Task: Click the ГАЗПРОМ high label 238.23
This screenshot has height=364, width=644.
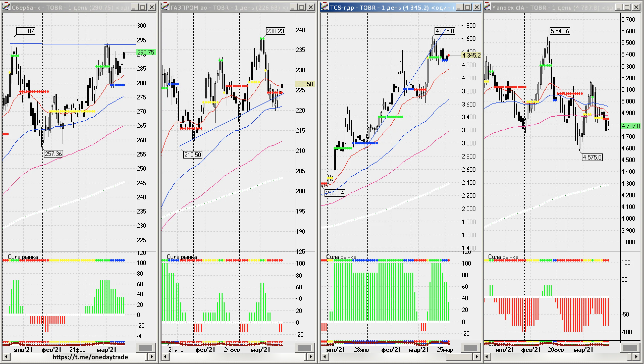Action: pyautogui.click(x=276, y=31)
